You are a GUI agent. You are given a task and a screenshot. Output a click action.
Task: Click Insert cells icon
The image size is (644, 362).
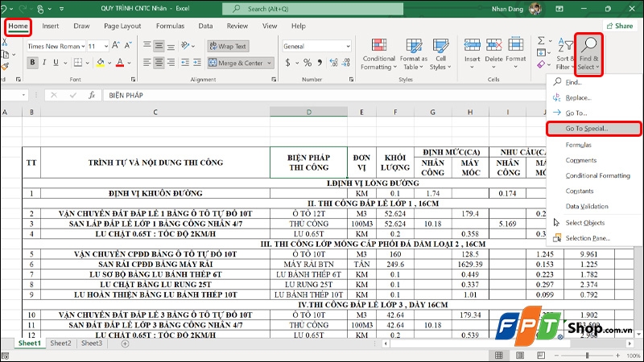tap(472, 44)
